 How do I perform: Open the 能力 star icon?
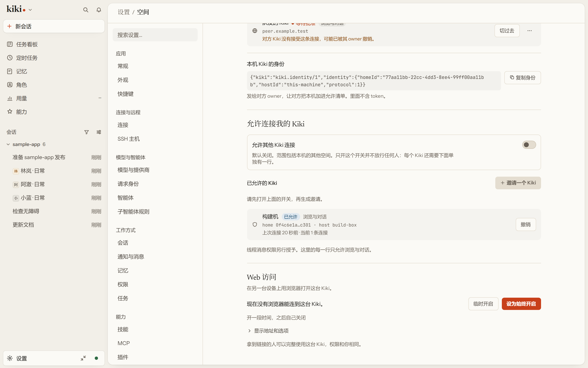(x=10, y=111)
